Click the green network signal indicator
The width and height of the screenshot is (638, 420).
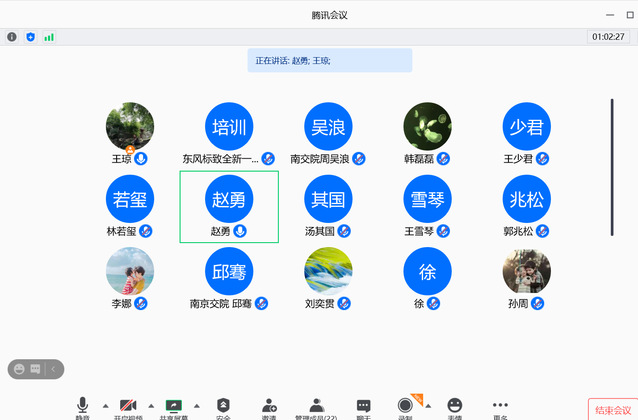pos(49,37)
